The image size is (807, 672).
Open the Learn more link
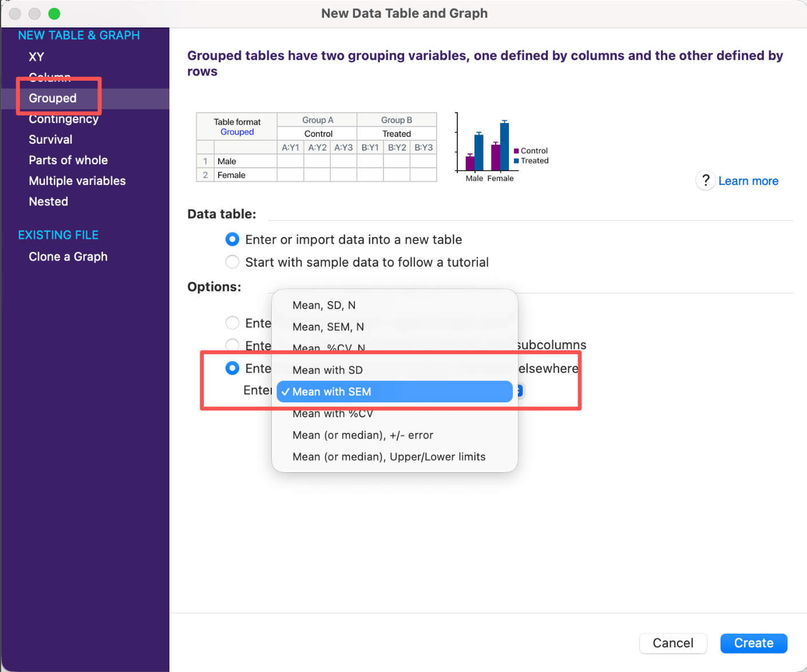[748, 181]
